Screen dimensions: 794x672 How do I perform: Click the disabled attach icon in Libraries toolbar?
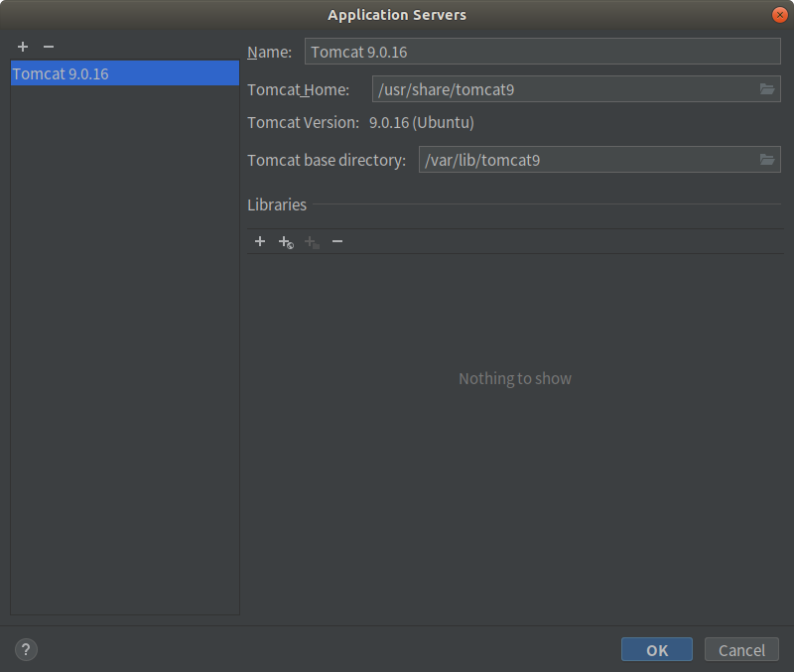[x=312, y=241]
